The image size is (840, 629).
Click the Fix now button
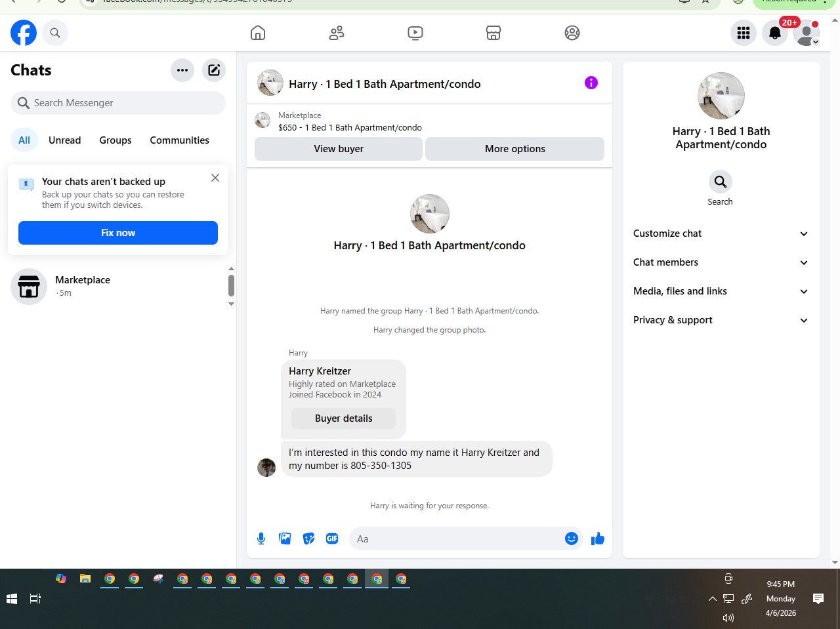coord(118,233)
